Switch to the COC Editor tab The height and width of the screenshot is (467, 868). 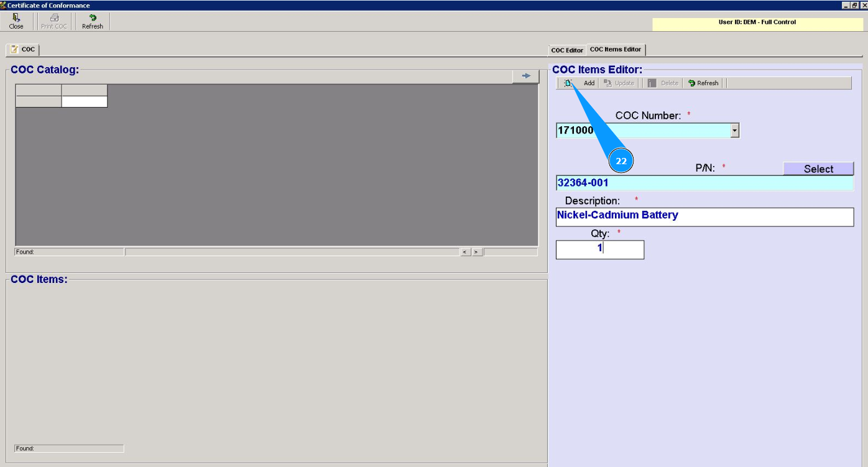[x=567, y=50]
